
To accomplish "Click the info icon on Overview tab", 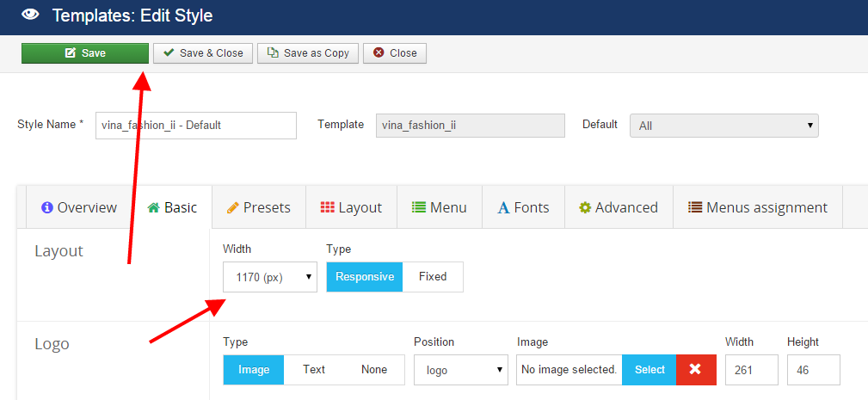I will point(47,207).
